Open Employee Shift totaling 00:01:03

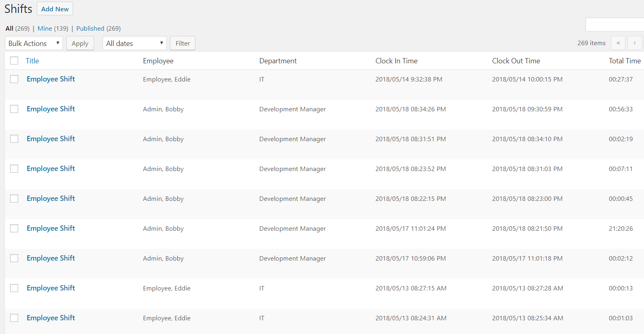pyautogui.click(x=51, y=318)
